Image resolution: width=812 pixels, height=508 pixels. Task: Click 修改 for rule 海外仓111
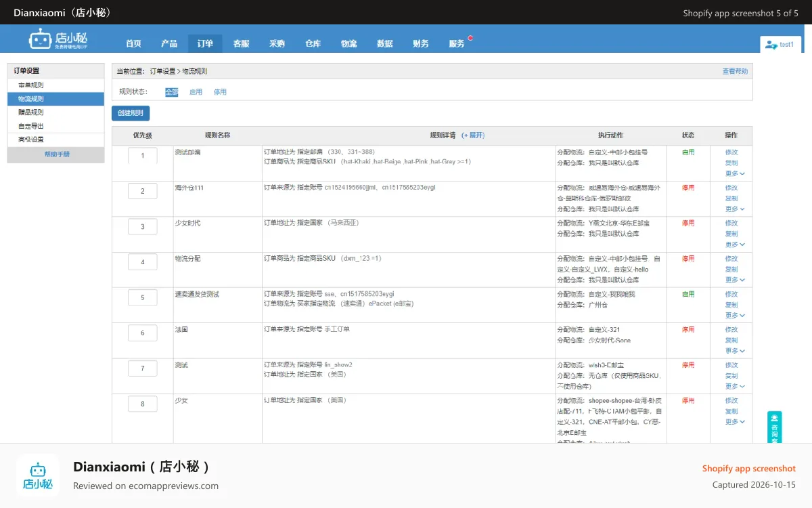[731, 188]
